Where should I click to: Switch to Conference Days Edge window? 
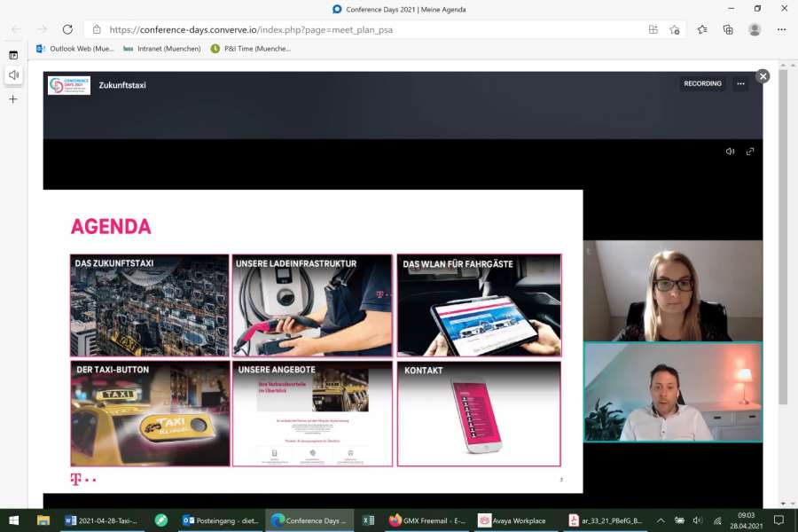(309, 520)
